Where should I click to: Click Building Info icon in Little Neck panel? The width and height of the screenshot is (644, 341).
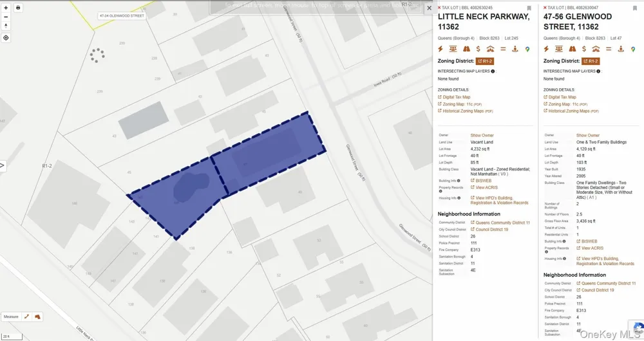pyautogui.click(x=459, y=181)
